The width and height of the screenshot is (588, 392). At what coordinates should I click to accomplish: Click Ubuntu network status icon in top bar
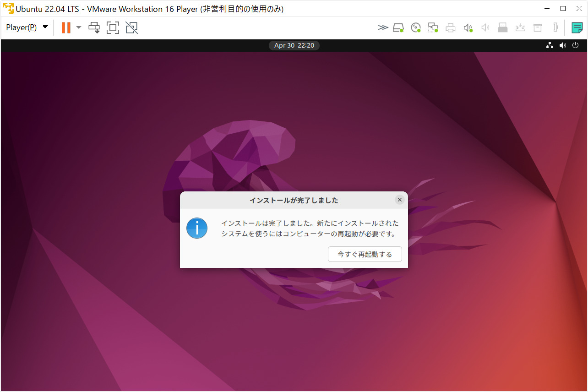(550, 45)
